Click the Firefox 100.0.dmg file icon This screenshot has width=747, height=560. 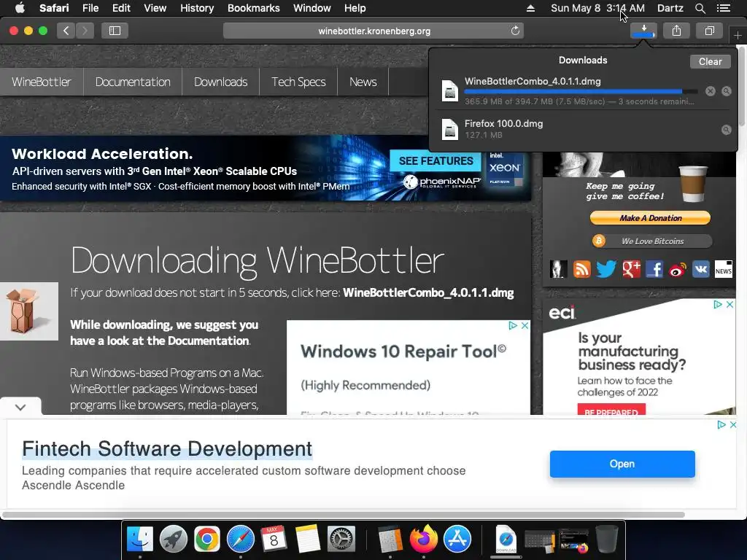tap(449, 129)
